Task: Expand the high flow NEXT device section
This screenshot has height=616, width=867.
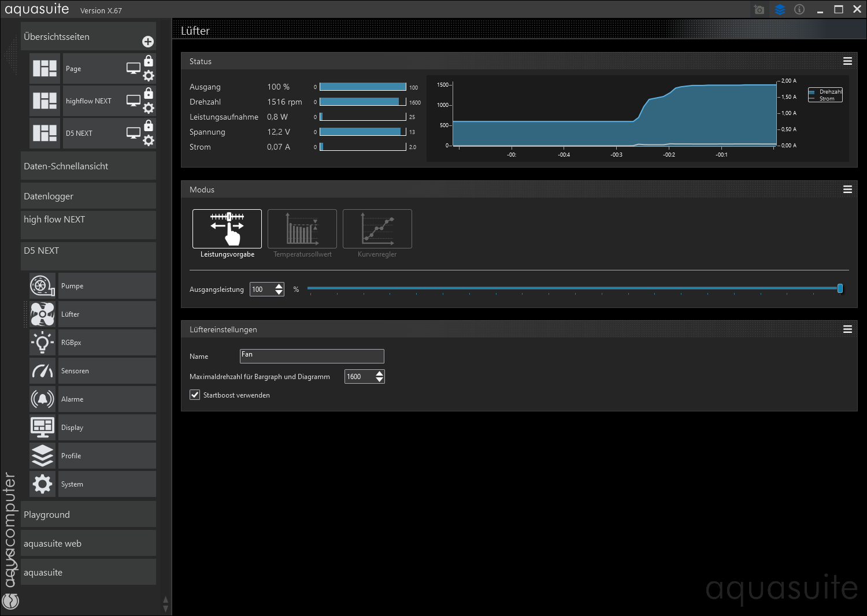Action: [x=88, y=225]
